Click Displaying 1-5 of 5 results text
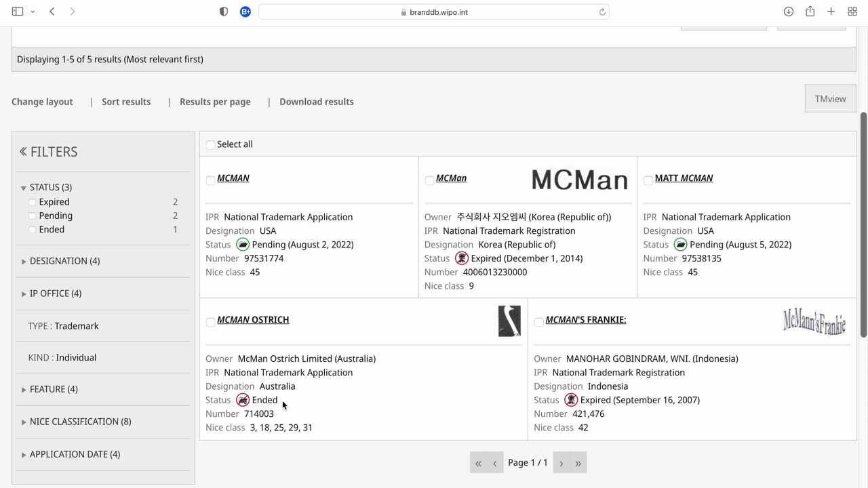This screenshot has height=488, width=868. (110, 60)
